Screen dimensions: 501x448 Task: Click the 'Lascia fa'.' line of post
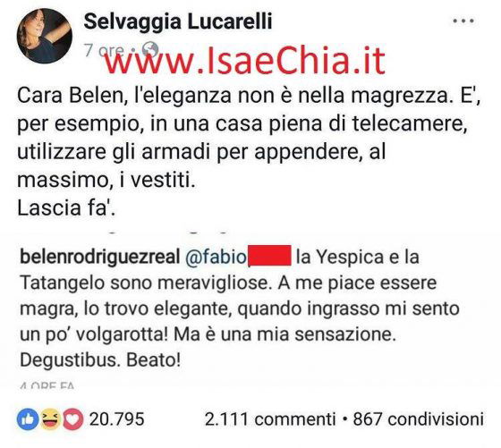click(66, 207)
